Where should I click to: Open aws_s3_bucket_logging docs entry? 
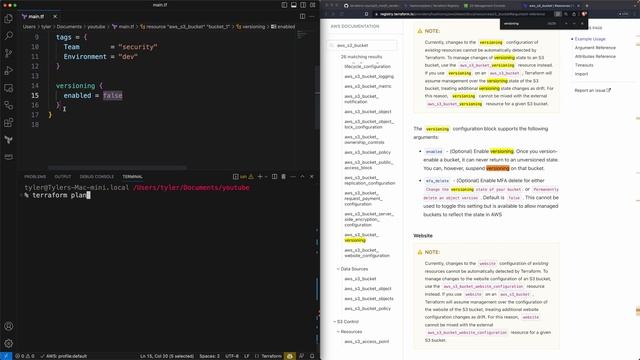369,76
